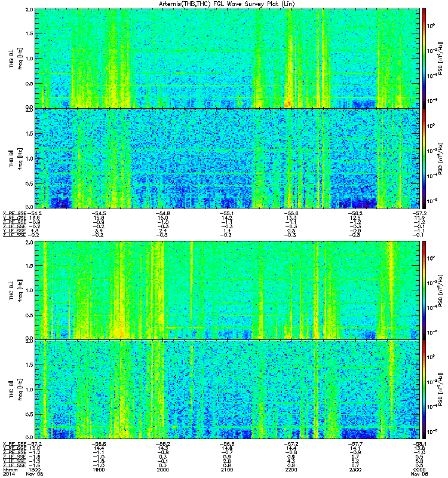Click the THC B-perpendicular PSD color bar
The width and height of the screenshot is (448, 478).
[424, 290]
